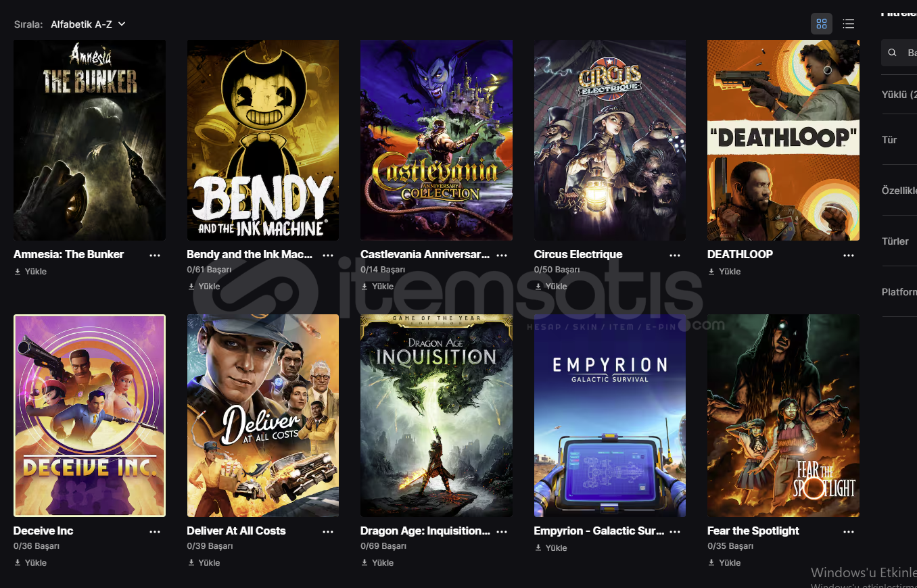Open more options for Deliver At All Costs

328,531
